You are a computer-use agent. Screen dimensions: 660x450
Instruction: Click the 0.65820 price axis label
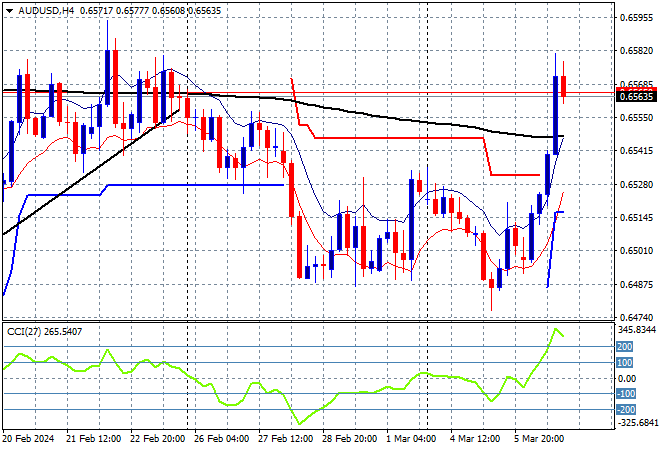(x=636, y=51)
